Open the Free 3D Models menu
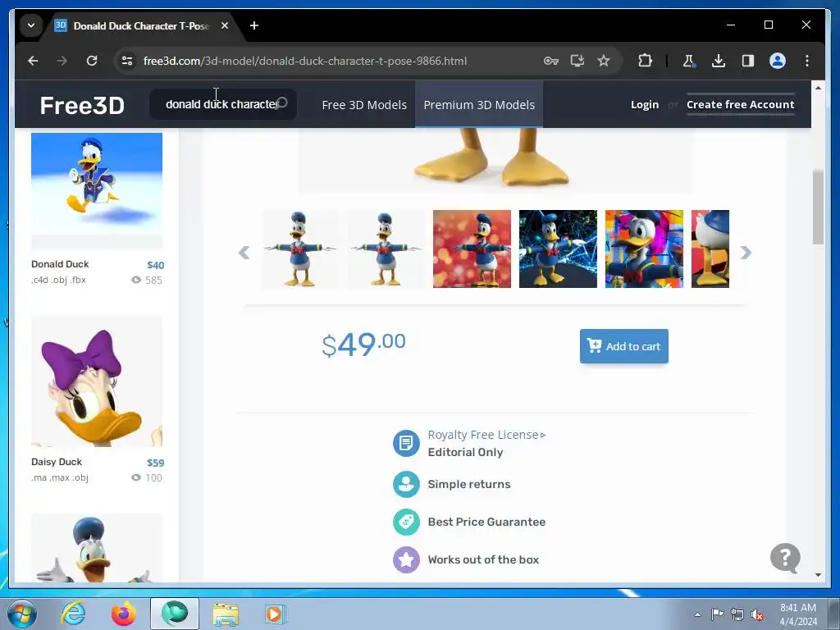This screenshot has width=840, height=630. point(364,105)
